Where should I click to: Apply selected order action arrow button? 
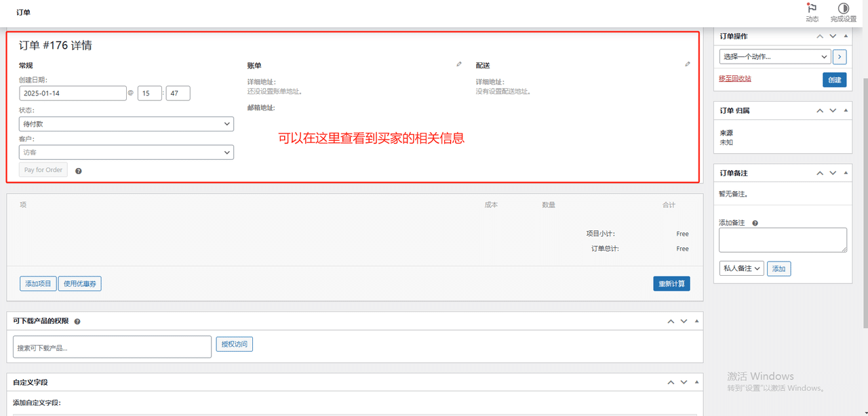coord(840,57)
